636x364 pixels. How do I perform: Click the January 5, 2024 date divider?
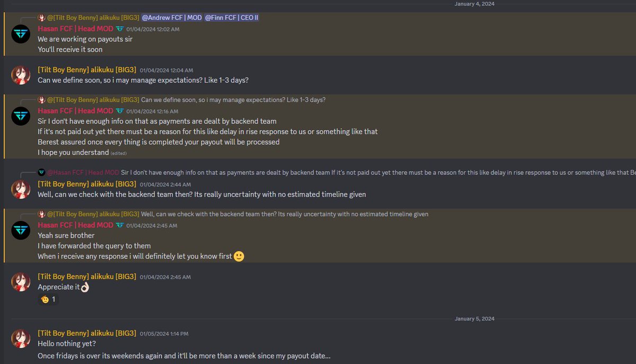click(x=474, y=319)
